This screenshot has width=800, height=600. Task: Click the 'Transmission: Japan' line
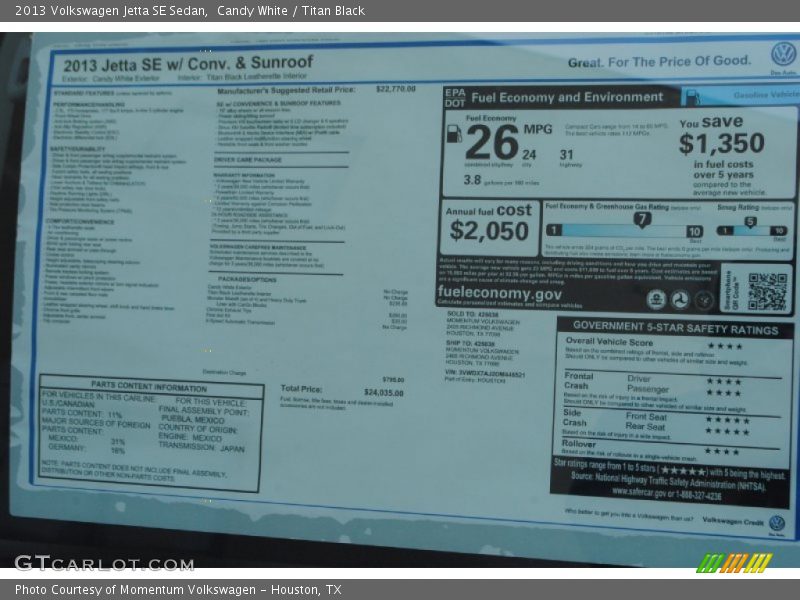point(201,447)
